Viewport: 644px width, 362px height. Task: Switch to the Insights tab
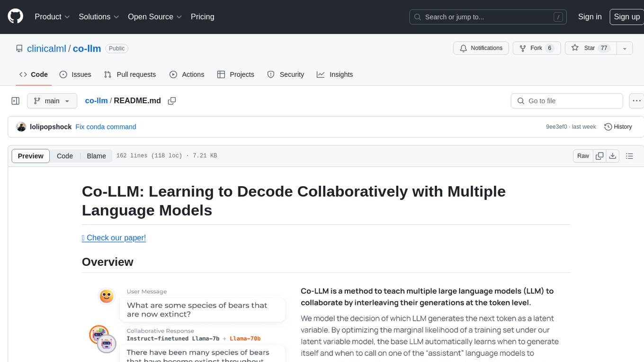click(x=335, y=74)
